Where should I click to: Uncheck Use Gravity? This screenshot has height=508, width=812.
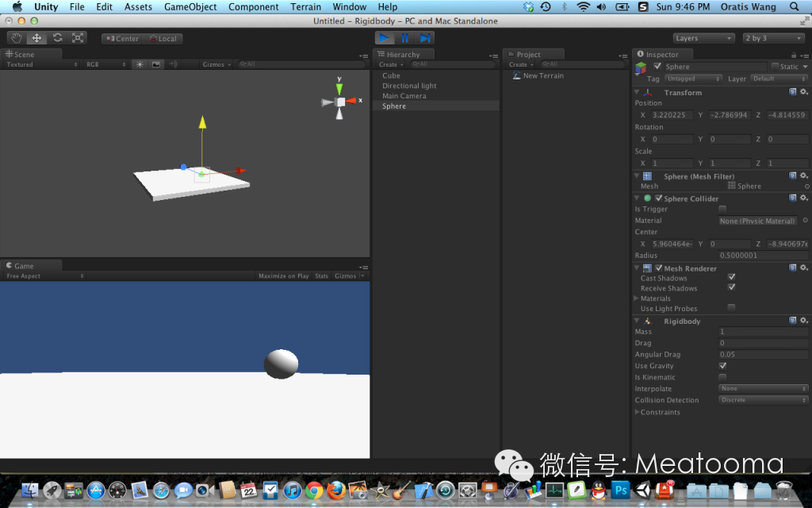tap(722, 365)
